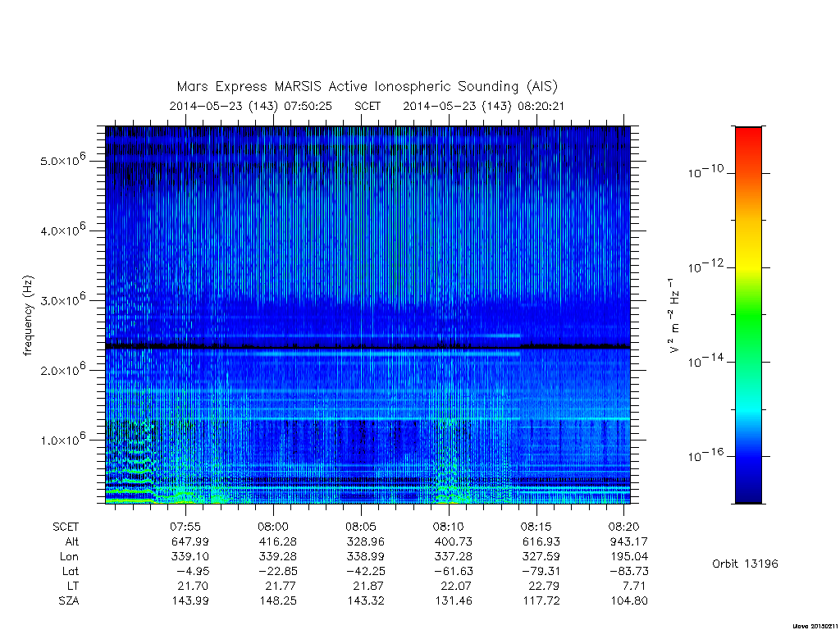Click the 08:00 time tick label

pos(273,527)
